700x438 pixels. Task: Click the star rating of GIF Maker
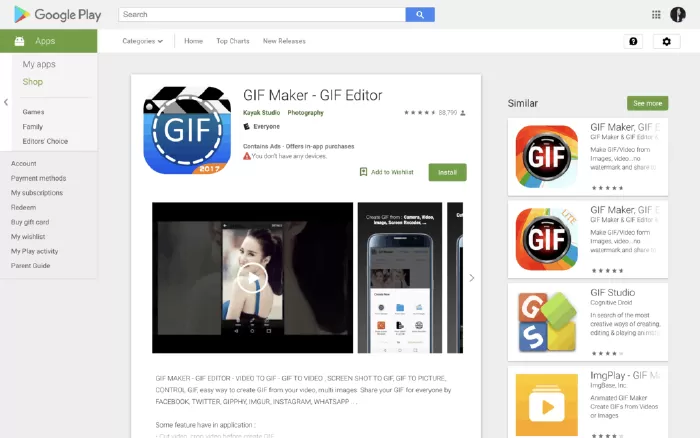pos(419,113)
